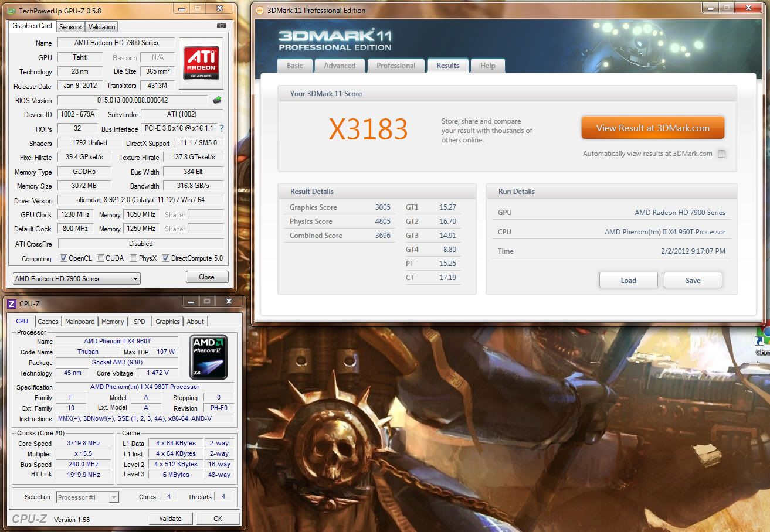Open the Processor #1 selection dropdown
The height and width of the screenshot is (532, 770).
pos(87,497)
